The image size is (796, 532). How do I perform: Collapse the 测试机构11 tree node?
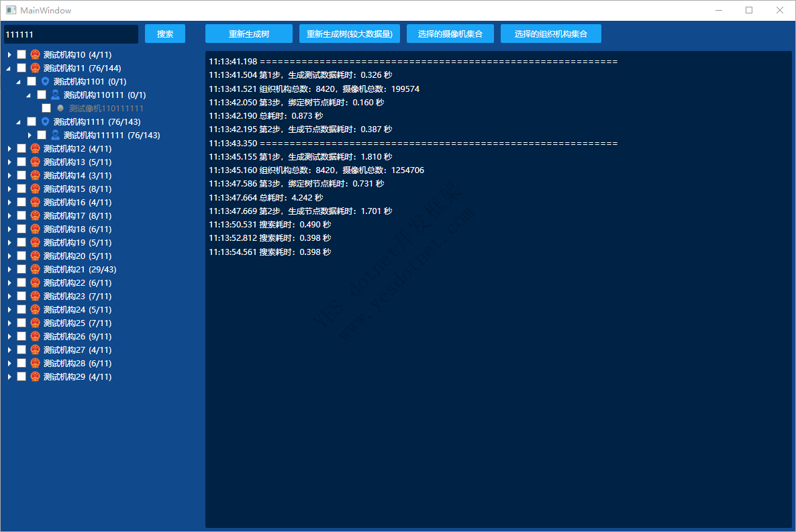9,68
